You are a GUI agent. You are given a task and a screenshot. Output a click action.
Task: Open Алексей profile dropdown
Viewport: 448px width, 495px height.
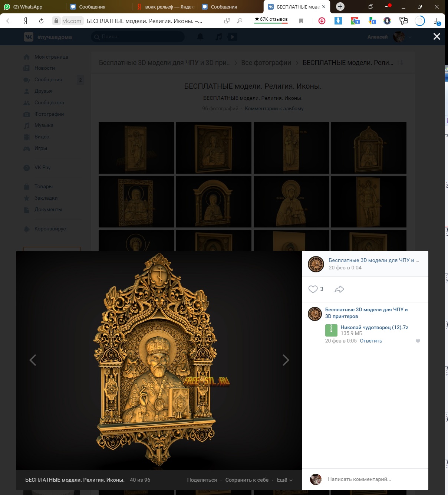tap(389, 37)
